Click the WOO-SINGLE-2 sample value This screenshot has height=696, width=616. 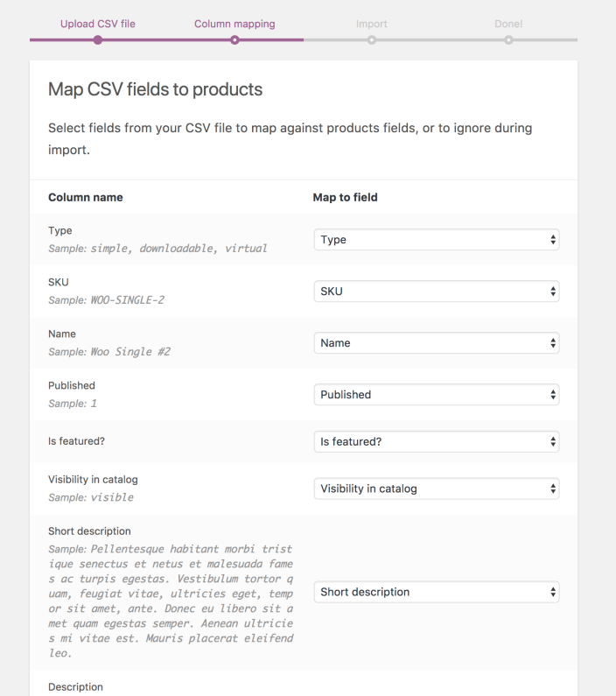[x=127, y=299]
